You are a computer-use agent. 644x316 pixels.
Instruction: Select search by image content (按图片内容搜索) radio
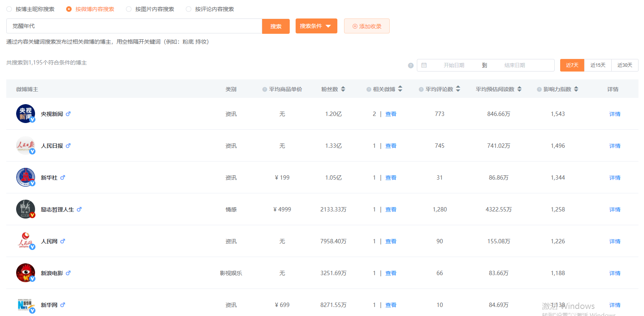[129, 9]
